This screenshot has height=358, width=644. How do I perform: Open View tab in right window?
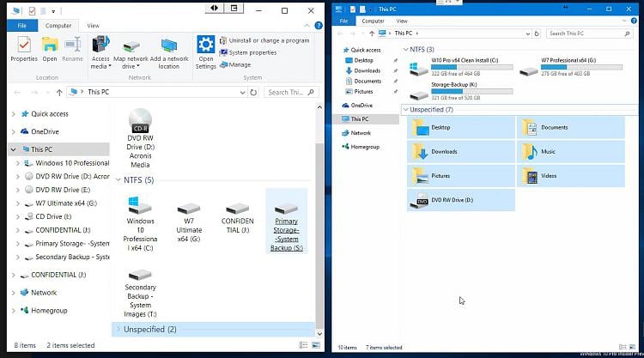point(402,21)
